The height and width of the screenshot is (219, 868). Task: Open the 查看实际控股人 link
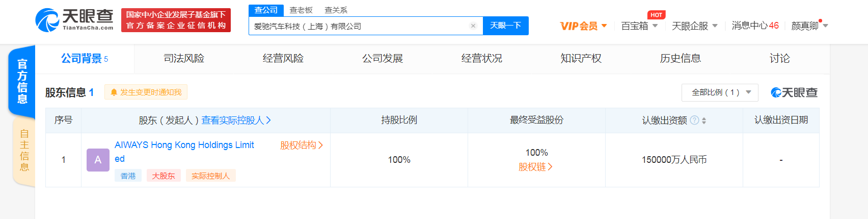(x=236, y=120)
